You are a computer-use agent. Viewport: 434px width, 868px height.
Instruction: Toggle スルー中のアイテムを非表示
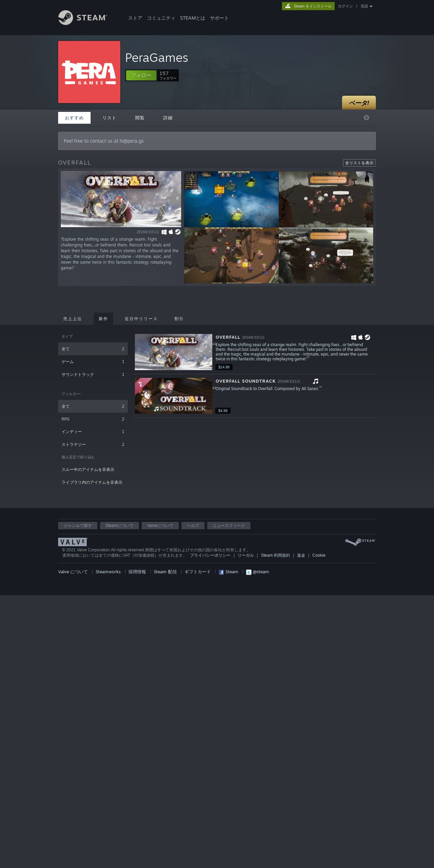pyautogui.click(x=93, y=469)
